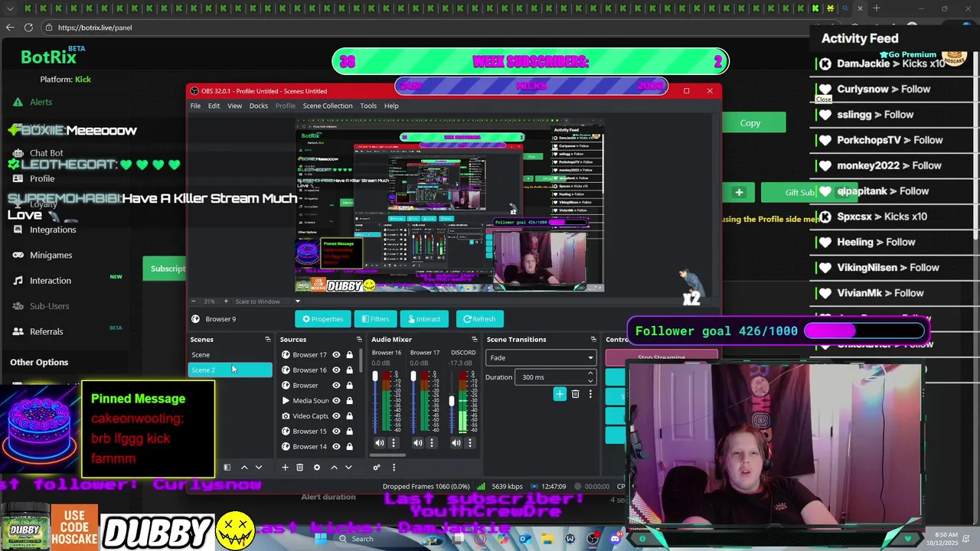Open the Help menu in OBS
The image size is (980, 551).
point(391,106)
